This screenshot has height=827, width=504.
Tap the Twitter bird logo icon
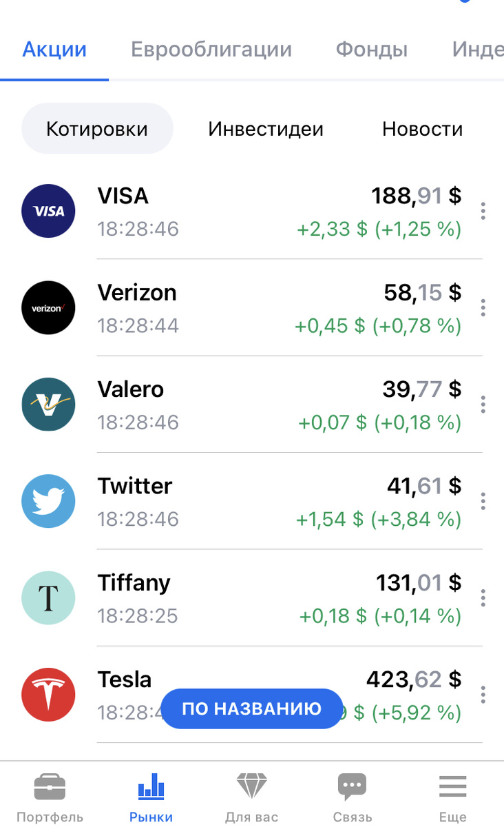[48, 500]
